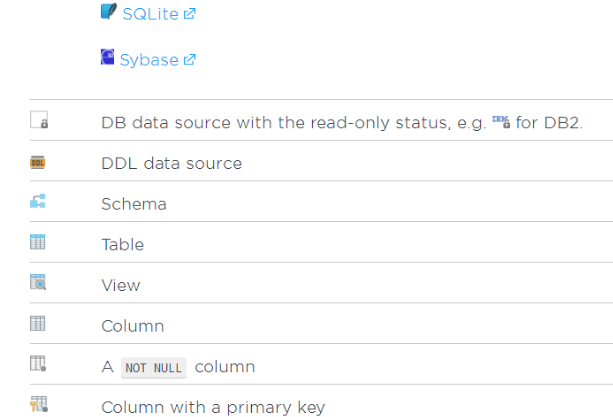Click the NOT NULL column icon
613x417 pixels.
click(39, 365)
